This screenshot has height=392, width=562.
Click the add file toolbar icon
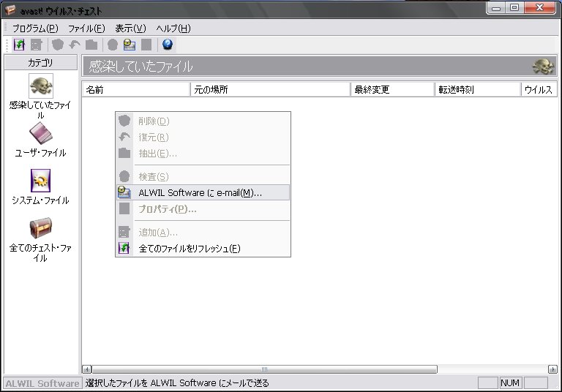pyautogui.click(x=36, y=45)
